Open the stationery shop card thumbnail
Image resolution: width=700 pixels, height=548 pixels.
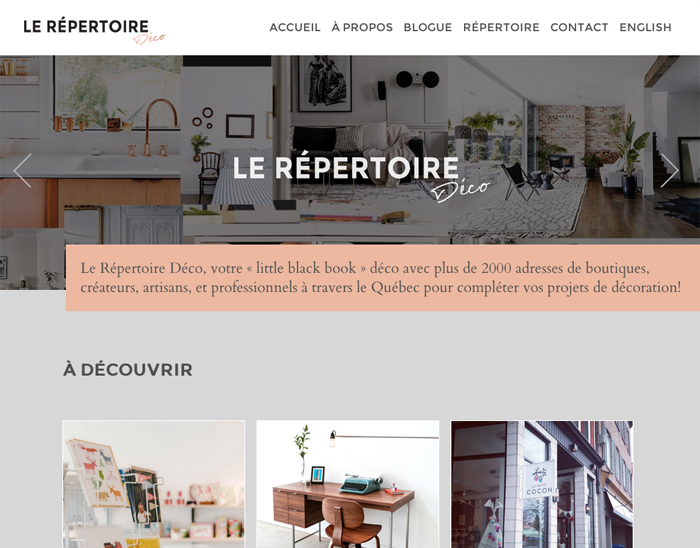click(154, 484)
